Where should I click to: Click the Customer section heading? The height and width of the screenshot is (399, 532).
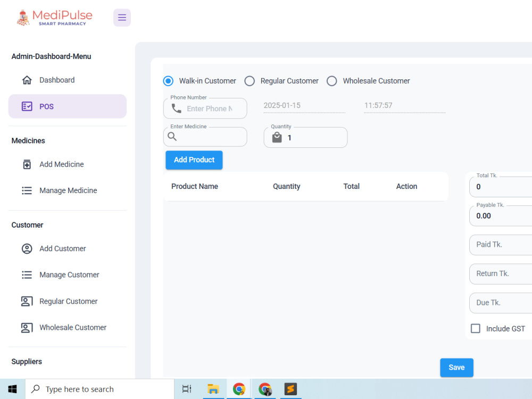point(27,225)
